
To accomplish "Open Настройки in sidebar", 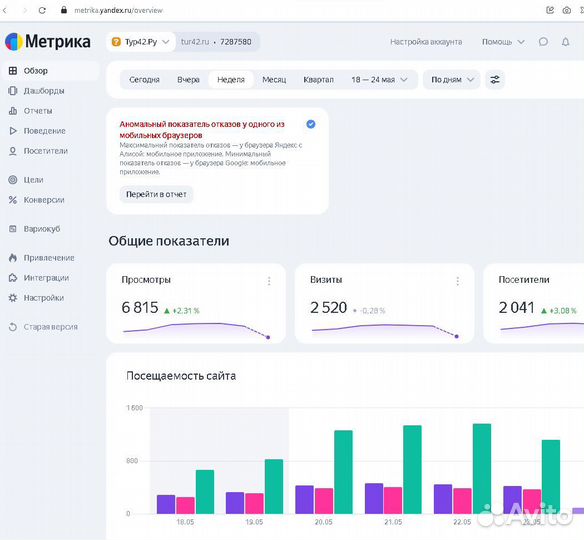I will (44, 298).
